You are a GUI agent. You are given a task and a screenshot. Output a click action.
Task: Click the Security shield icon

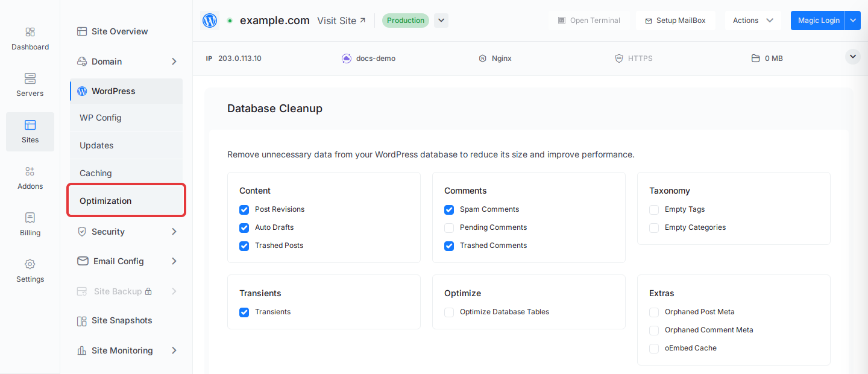coord(82,232)
